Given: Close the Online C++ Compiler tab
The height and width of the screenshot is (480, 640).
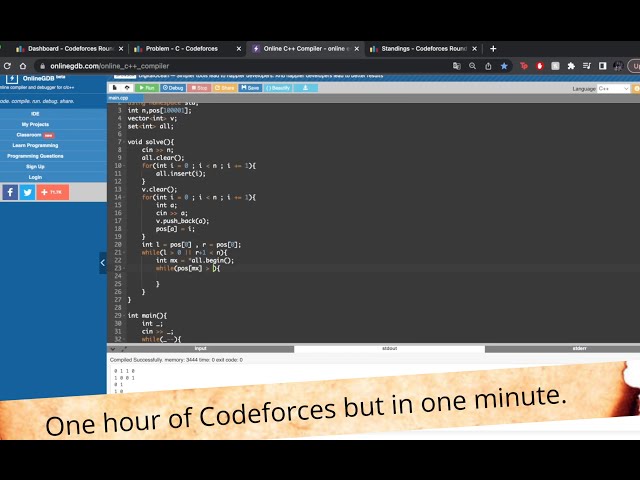Looking at the screenshot, I should point(357,49).
